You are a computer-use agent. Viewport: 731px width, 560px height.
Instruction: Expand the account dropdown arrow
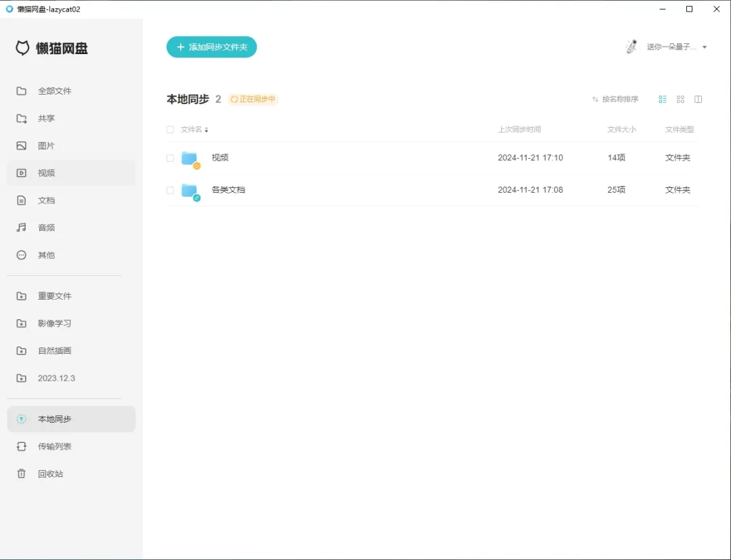[705, 47]
